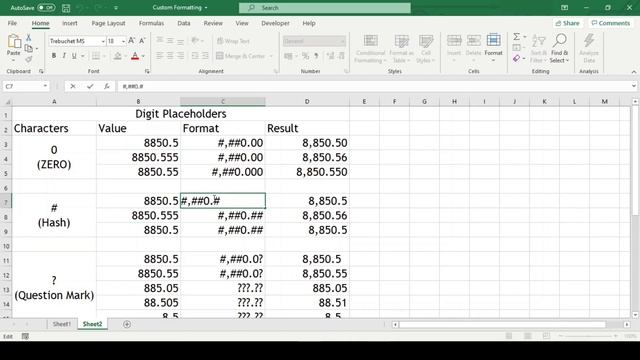Image resolution: width=640 pixels, height=360 pixels.
Task: Click the Fill down icon in Editing
Action: [x=516, y=48]
